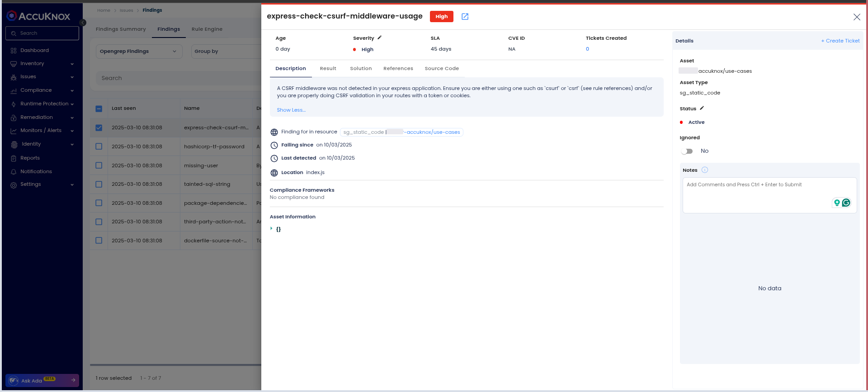Close the finding detail panel
The height and width of the screenshot is (392, 868).
coord(857,17)
